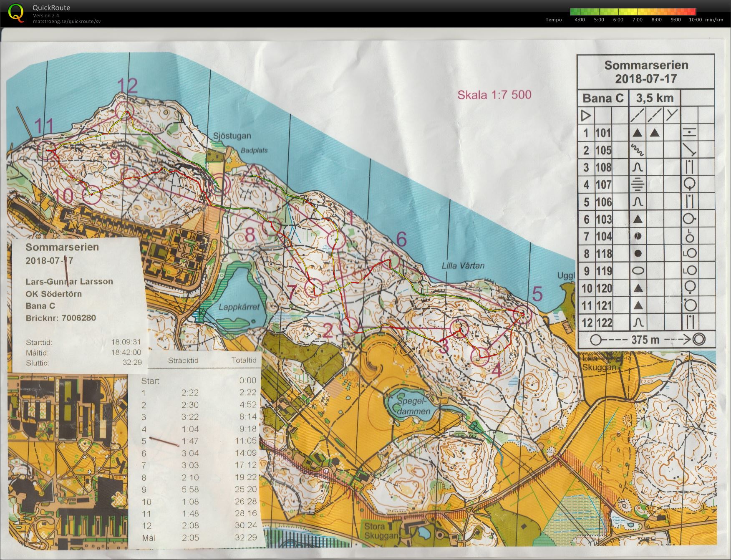Click the Lappkärret lake label
Image resolution: width=731 pixels, height=560 pixels.
point(239,307)
